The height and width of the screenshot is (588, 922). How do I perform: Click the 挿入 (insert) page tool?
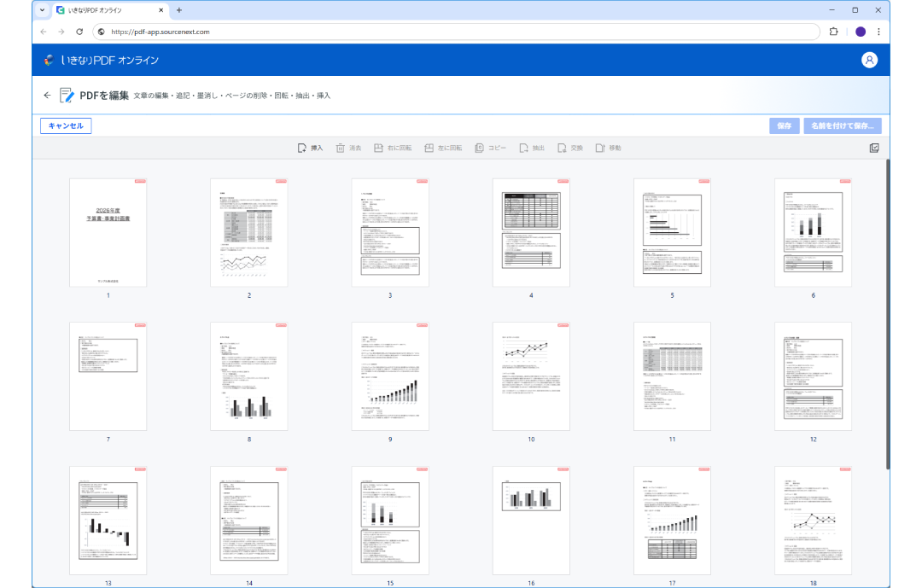311,148
